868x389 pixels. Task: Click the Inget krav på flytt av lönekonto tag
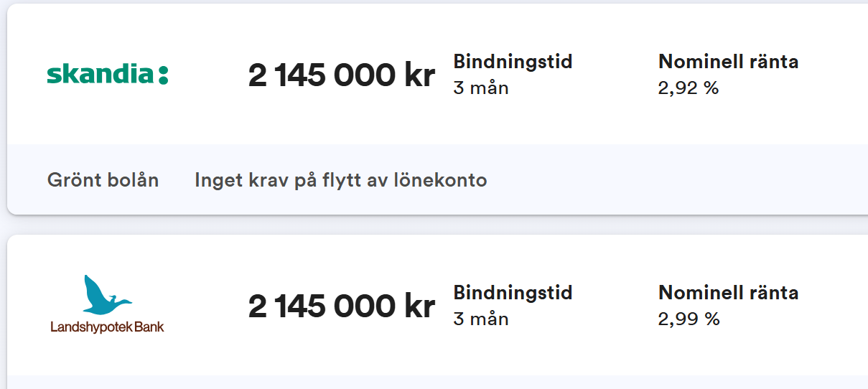(x=340, y=180)
